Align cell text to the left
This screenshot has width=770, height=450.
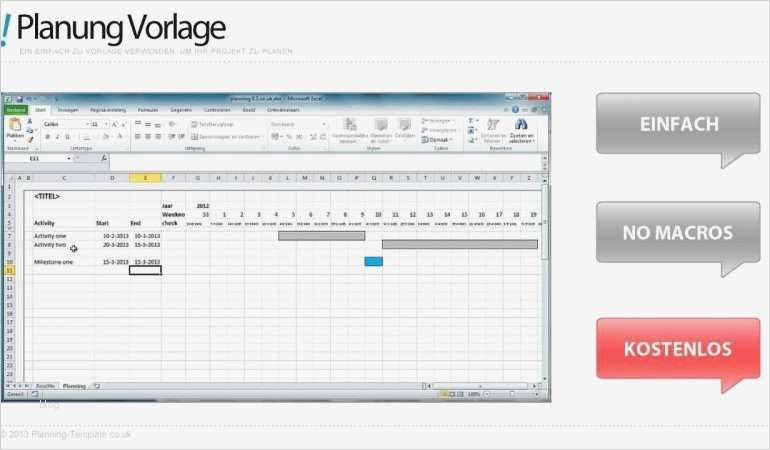coord(138,137)
